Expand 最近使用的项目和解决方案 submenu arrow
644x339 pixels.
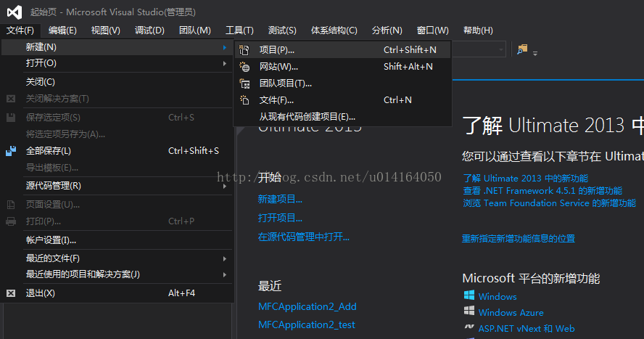click(x=224, y=274)
